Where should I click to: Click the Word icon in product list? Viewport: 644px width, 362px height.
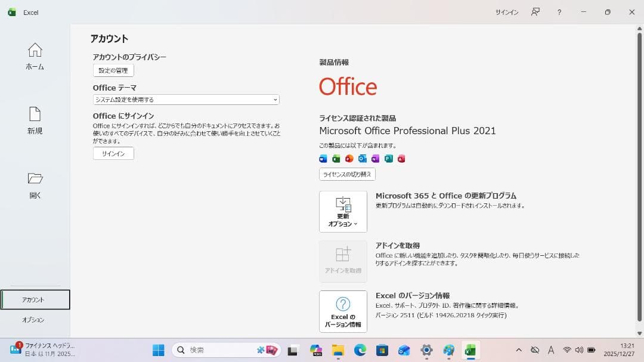pyautogui.click(x=323, y=158)
